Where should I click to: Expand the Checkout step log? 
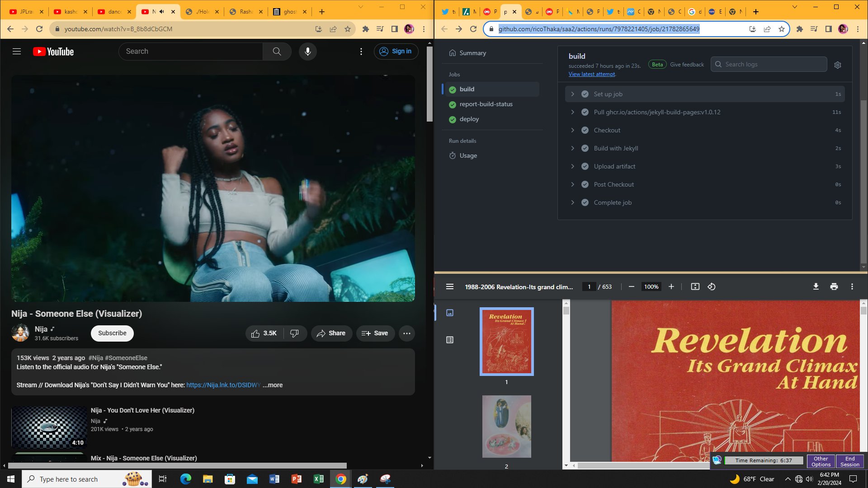(705, 130)
